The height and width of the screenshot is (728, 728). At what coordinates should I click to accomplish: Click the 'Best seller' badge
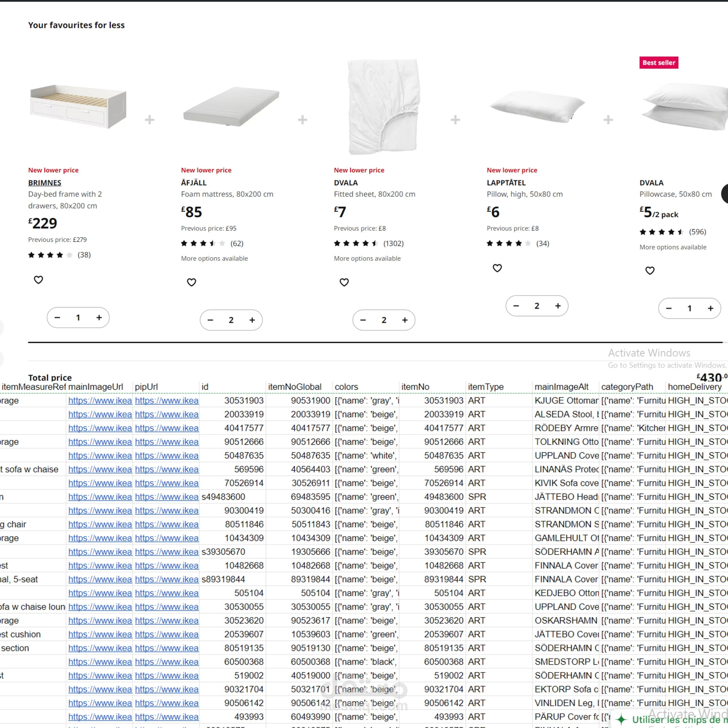pos(659,63)
